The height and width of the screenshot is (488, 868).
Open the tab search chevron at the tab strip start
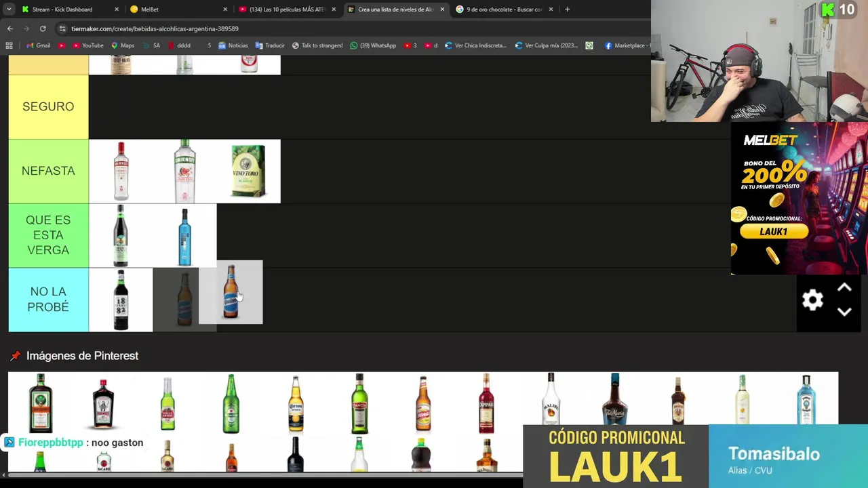(9, 9)
